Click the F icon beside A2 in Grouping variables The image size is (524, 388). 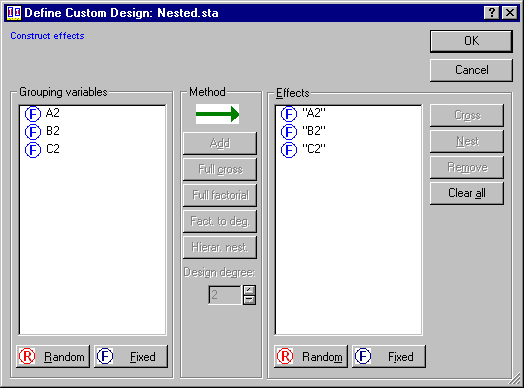point(33,114)
